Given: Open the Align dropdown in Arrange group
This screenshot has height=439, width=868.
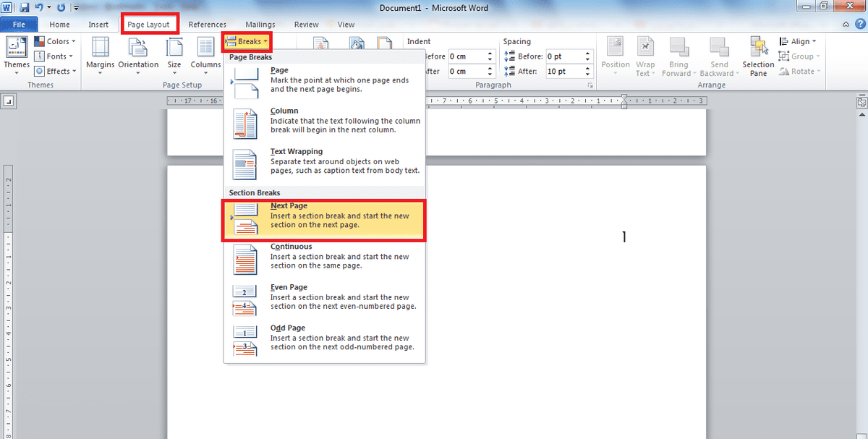Looking at the screenshot, I should [798, 42].
